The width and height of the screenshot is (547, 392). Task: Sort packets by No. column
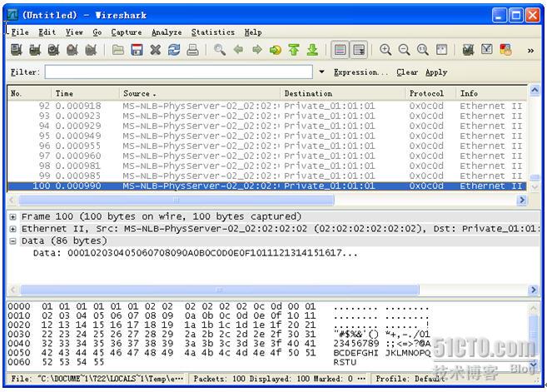pyautogui.click(x=29, y=93)
